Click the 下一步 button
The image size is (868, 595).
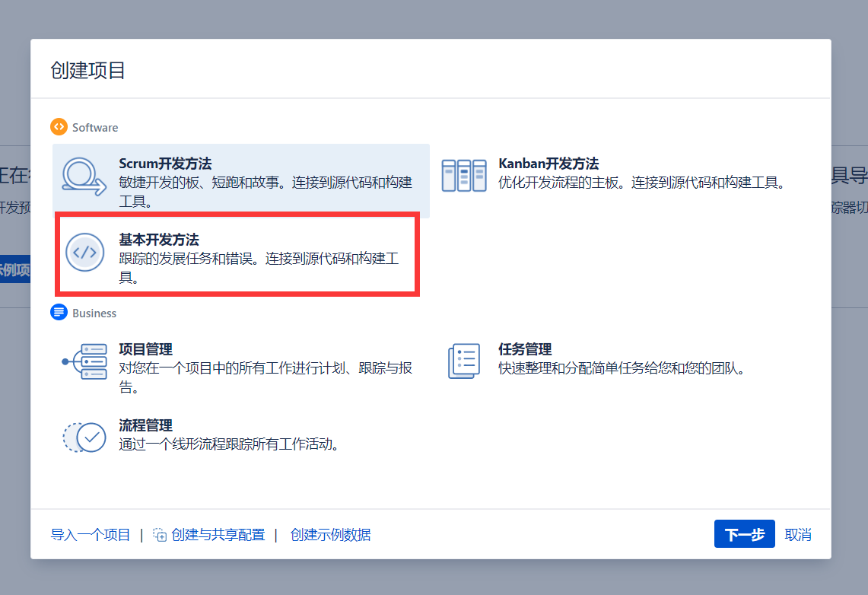point(744,534)
